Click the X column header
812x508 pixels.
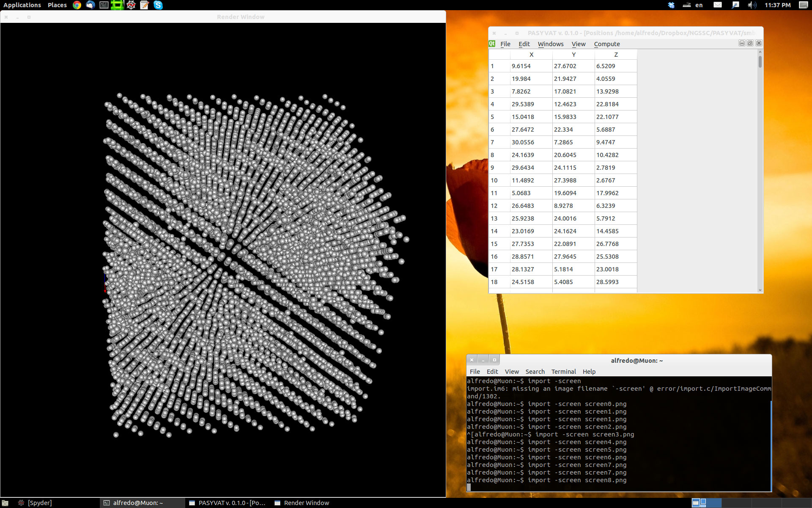pyautogui.click(x=531, y=55)
